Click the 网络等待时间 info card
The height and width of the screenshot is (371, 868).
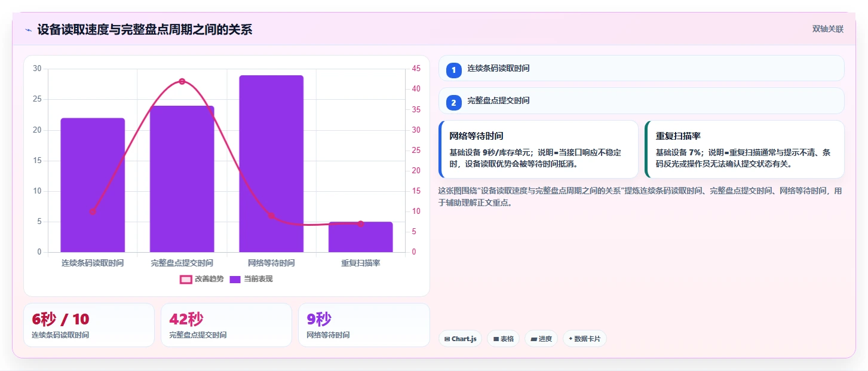(x=538, y=149)
